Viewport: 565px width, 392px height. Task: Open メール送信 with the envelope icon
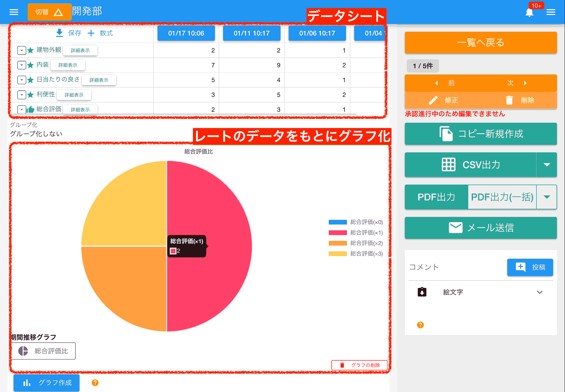pyautogui.click(x=455, y=228)
